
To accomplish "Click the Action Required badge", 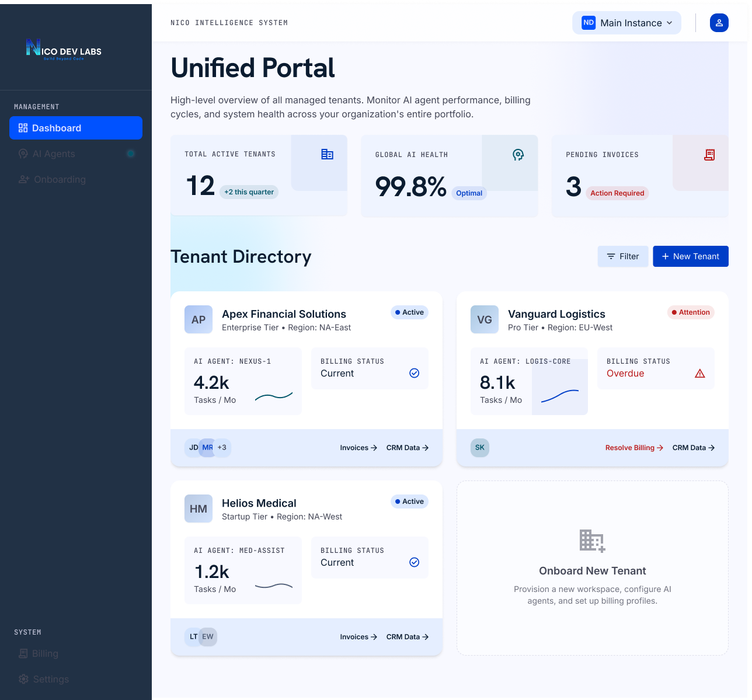I will pos(617,193).
